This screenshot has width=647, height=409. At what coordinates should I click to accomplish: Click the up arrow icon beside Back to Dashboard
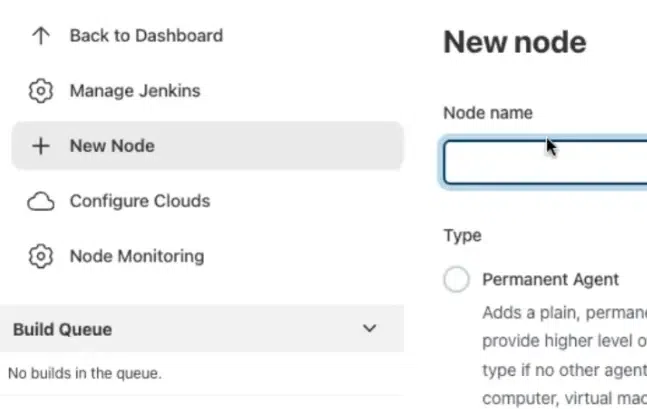(x=40, y=36)
